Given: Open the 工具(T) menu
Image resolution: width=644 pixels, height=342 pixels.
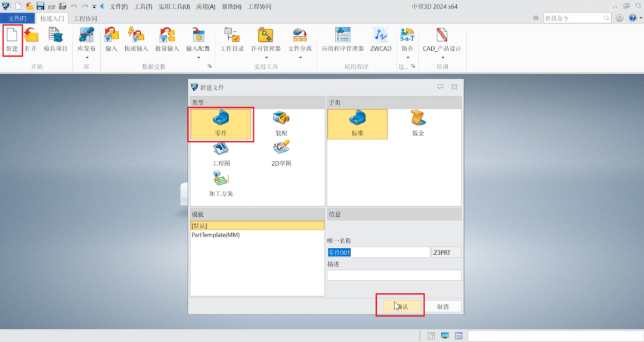Looking at the screenshot, I should [143, 7].
